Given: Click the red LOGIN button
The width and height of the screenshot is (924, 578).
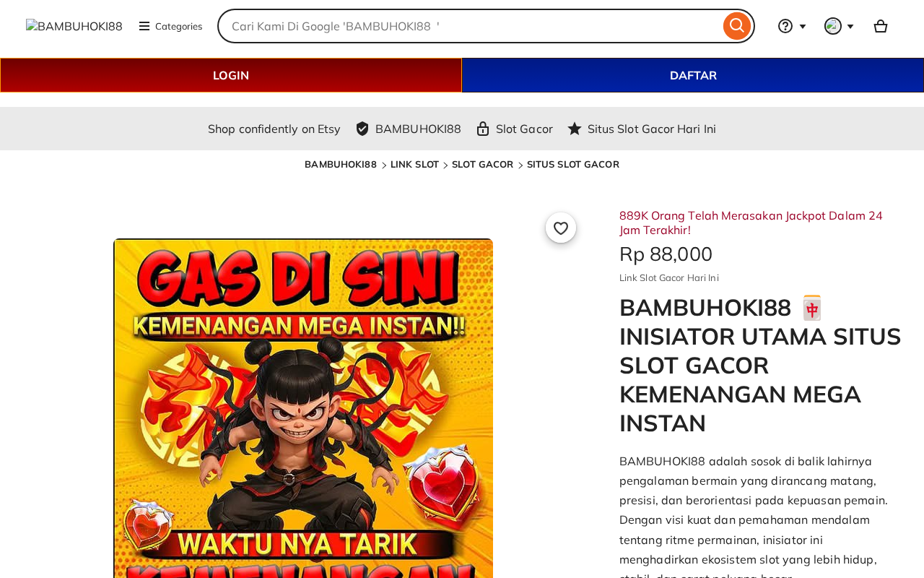Looking at the screenshot, I should 231,75.
